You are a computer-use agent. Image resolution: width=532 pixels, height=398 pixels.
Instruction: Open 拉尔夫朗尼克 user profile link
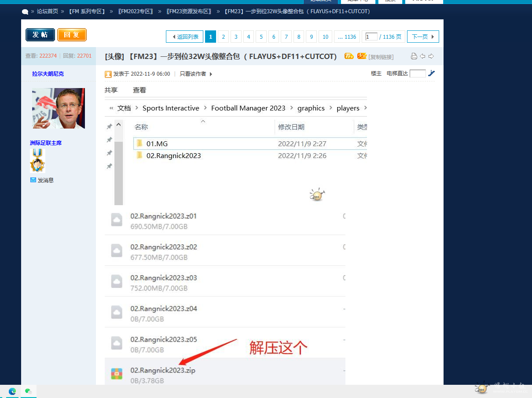(x=48, y=74)
